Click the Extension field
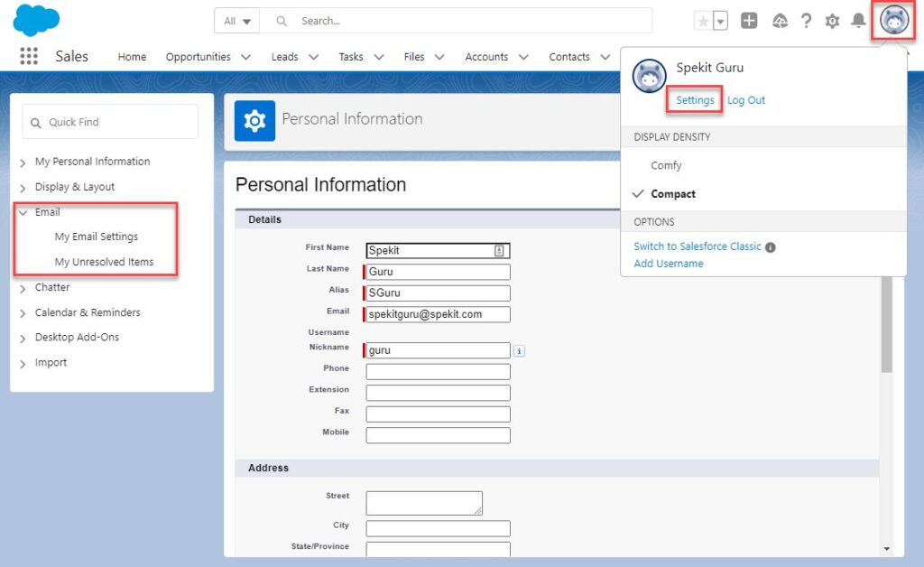Screen dimensions: 924x567 click(438, 393)
